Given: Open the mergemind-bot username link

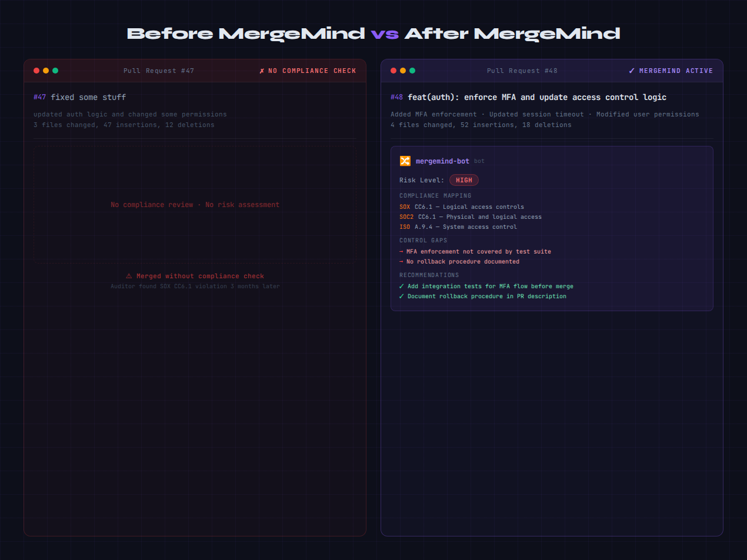Looking at the screenshot, I should coord(442,161).
